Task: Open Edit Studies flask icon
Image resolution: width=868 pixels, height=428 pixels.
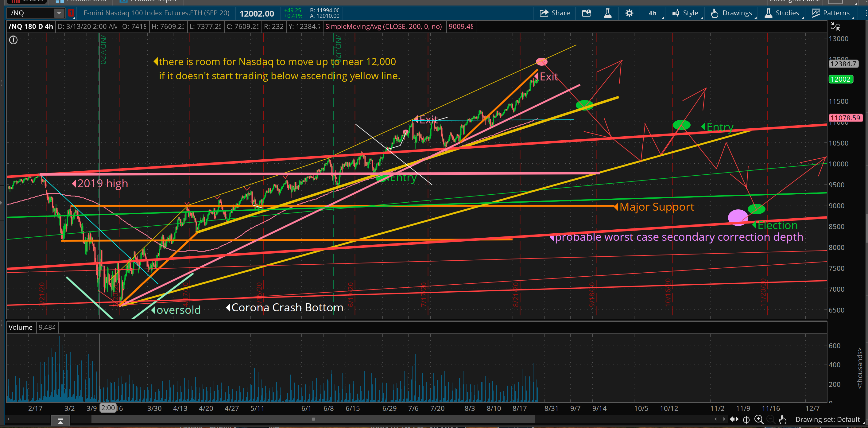Action: coord(607,13)
